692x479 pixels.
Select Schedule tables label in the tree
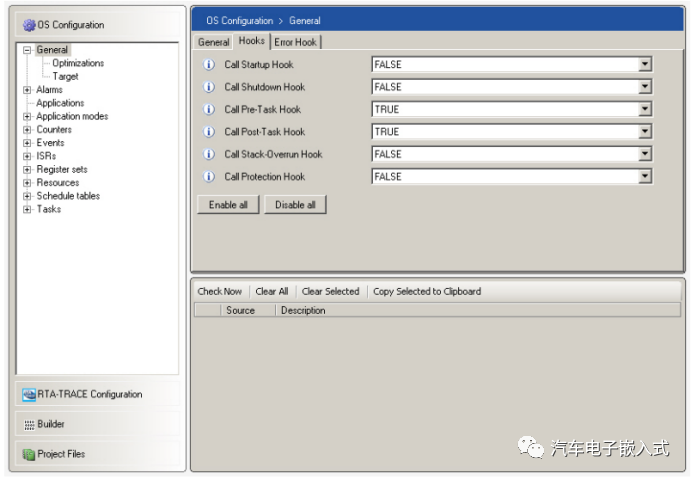click(68, 196)
